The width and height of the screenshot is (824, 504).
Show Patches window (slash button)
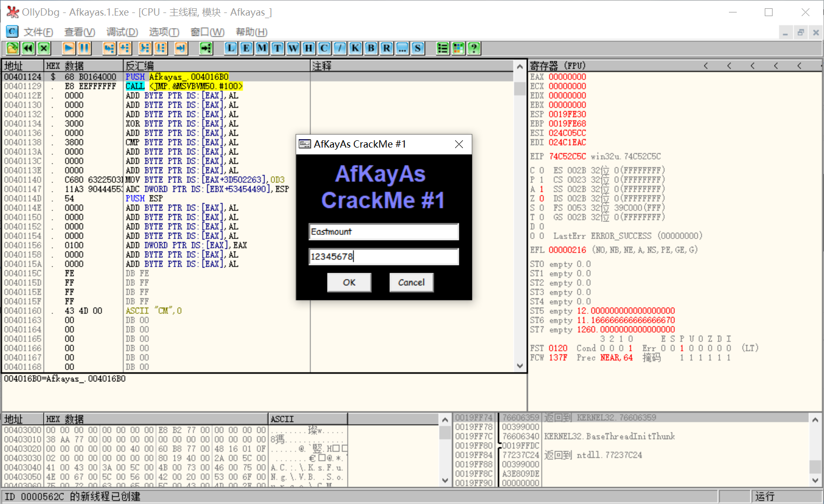pyautogui.click(x=340, y=48)
